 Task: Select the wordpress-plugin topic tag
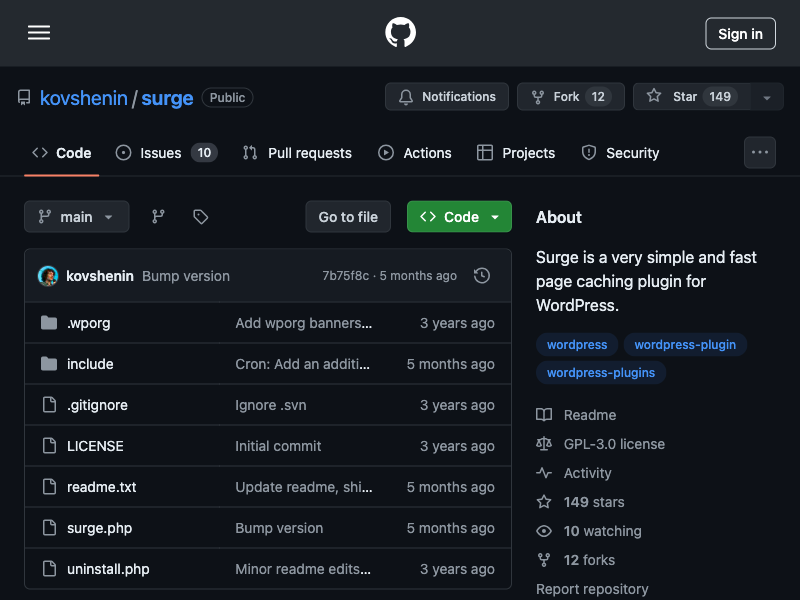point(685,345)
